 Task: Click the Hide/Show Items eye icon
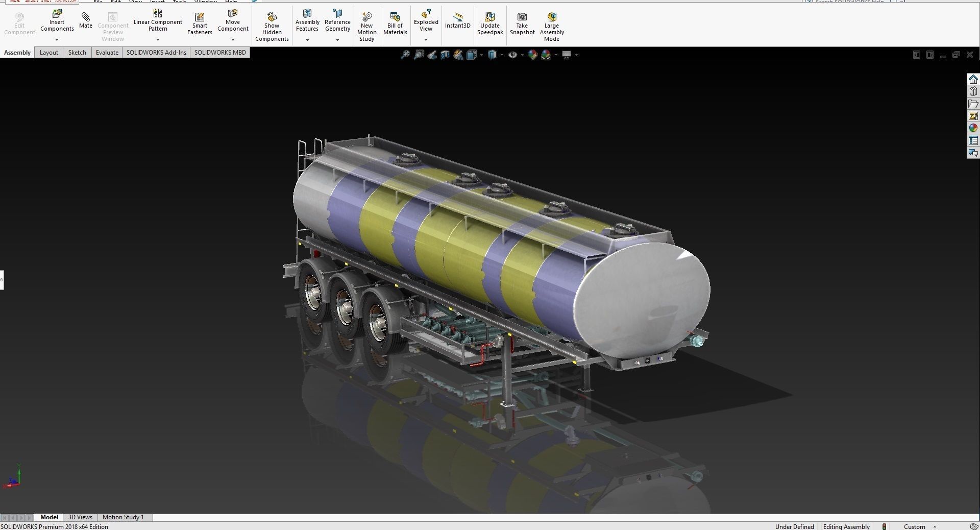[513, 55]
